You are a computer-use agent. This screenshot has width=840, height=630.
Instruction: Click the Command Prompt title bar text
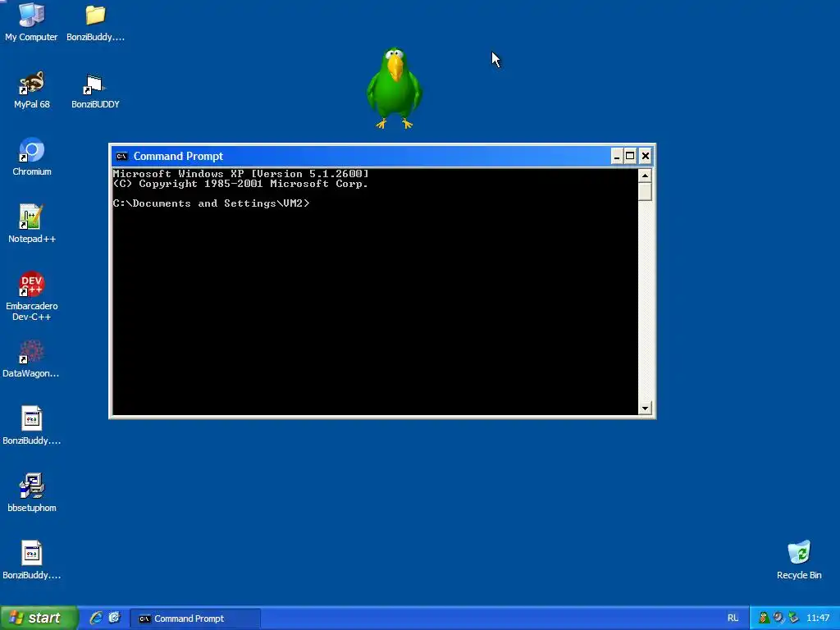(178, 156)
